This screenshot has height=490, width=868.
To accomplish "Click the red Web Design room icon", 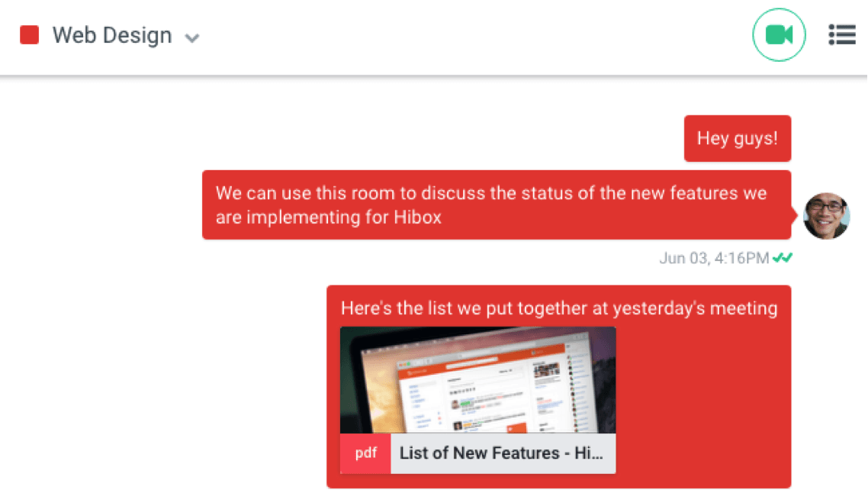I will (30, 35).
